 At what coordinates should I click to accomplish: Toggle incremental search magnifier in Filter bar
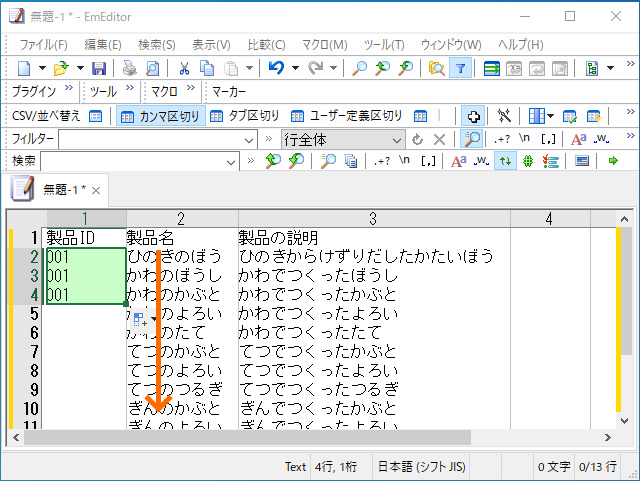point(471,139)
